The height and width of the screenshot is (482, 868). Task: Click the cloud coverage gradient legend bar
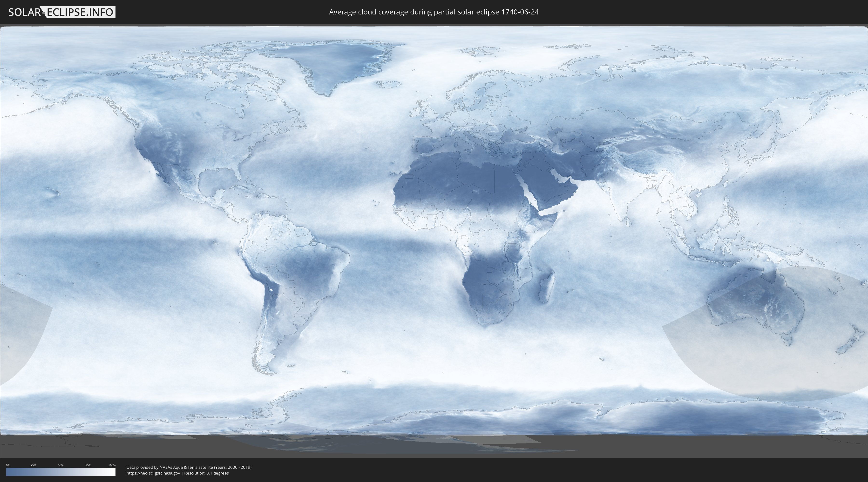pos(61,472)
